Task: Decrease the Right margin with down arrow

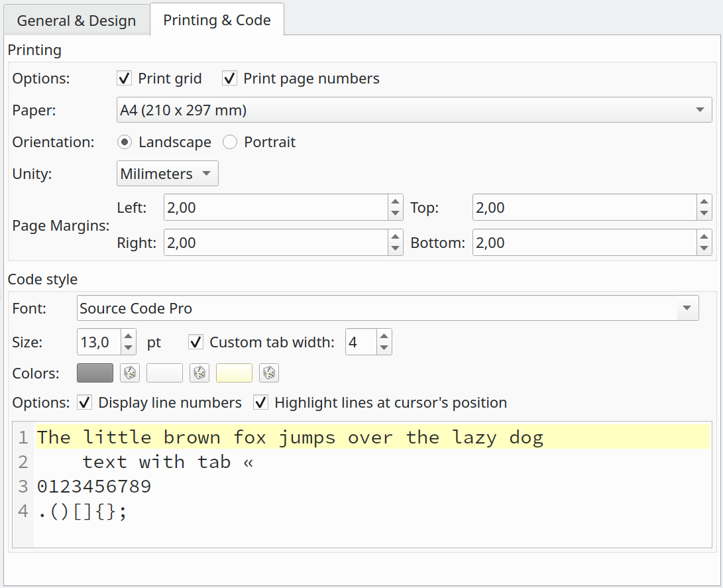Action: [x=395, y=249]
